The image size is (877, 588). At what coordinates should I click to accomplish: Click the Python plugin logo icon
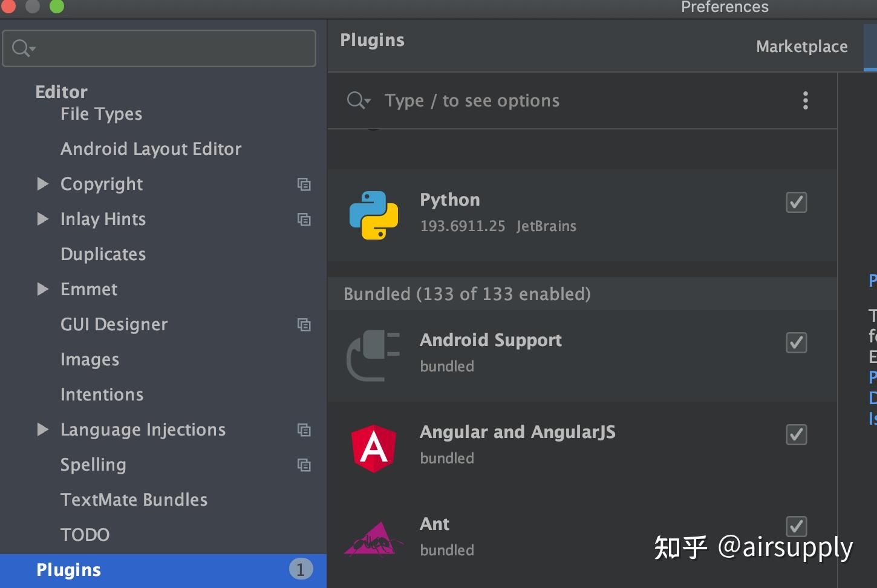374,215
